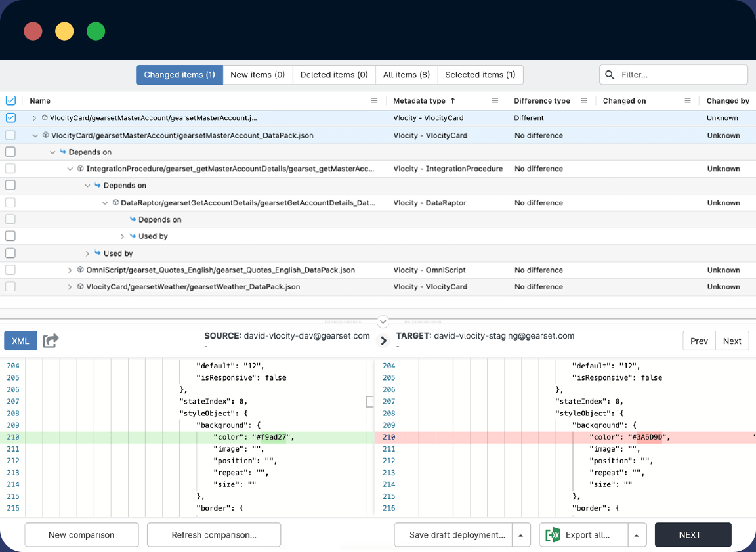Click the Filter search input field
The width and height of the screenshot is (756, 552).
point(680,75)
